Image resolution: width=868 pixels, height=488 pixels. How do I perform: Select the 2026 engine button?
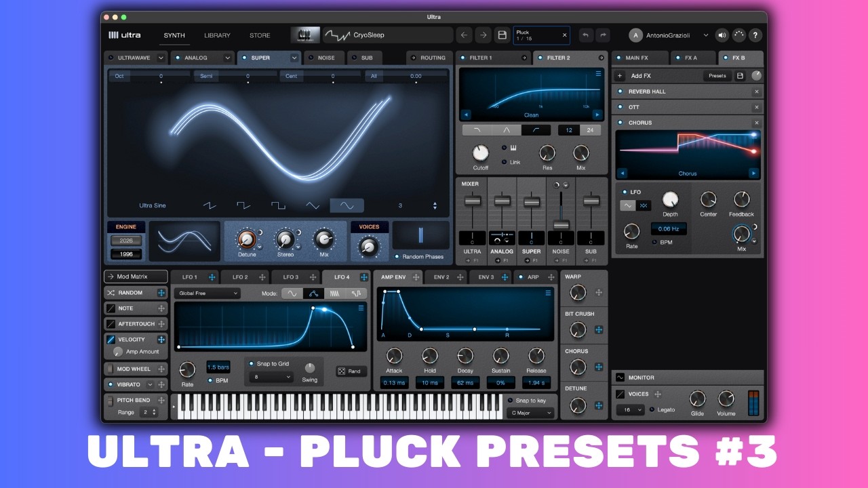coord(126,241)
